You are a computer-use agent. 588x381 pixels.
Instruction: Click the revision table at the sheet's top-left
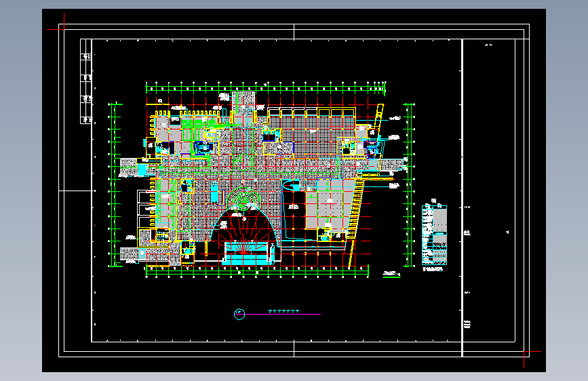point(86,81)
